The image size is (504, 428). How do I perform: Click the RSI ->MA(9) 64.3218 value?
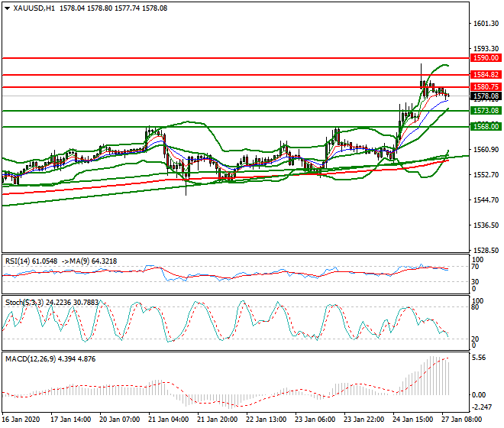pyautogui.click(x=89, y=261)
